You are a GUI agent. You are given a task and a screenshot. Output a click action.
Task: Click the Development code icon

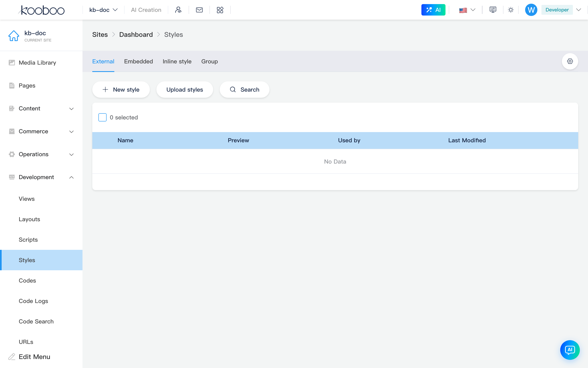click(x=12, y=177)
